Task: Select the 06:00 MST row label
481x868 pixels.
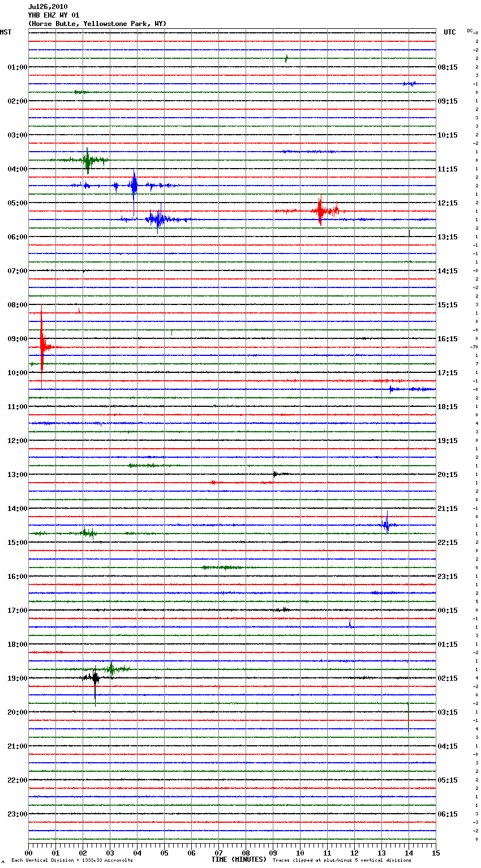Action: pos(18,237)
